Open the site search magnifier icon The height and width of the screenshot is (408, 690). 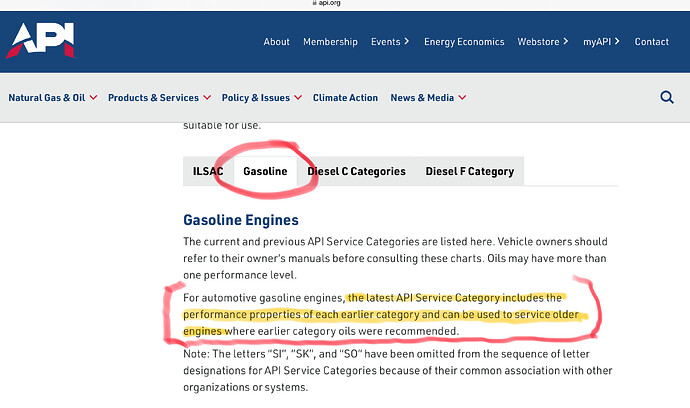667,97
